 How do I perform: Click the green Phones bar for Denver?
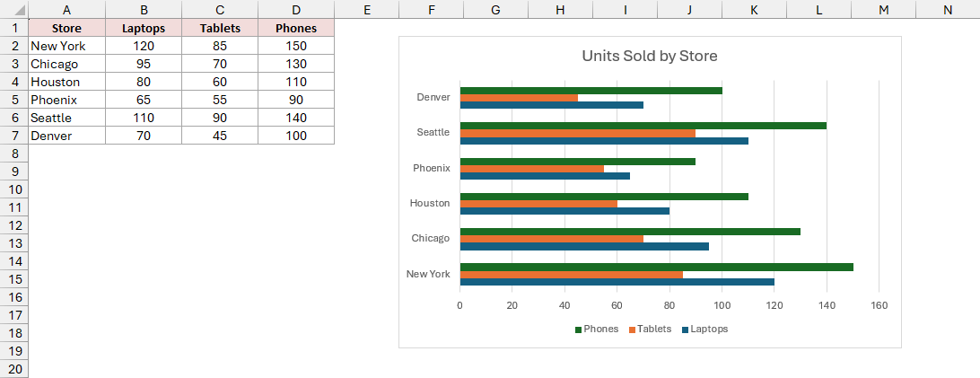pos(591,91)
